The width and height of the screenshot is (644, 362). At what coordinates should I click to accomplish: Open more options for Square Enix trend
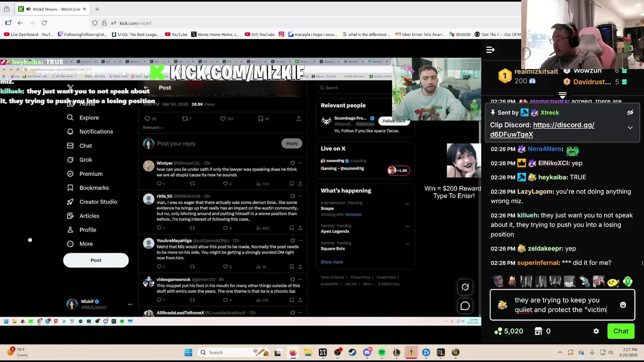407,244
